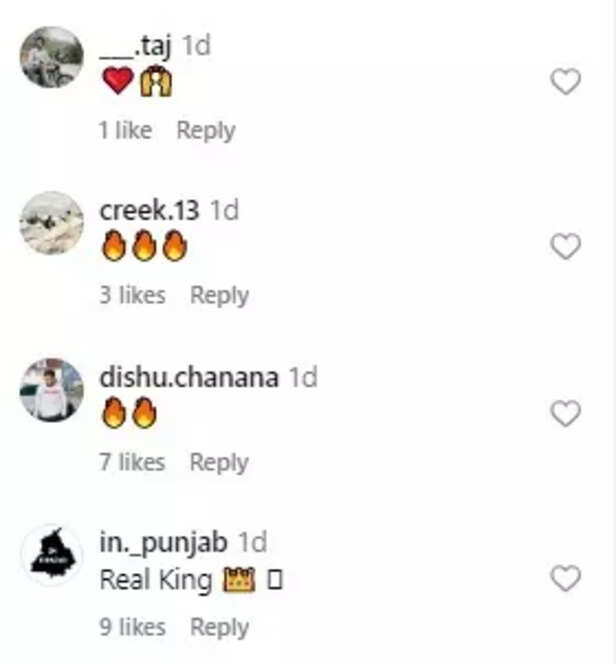The width and height of the screenshot is (616, 664).
Task: Open dishu.chanana profile avatar
Action: point(51,388)
